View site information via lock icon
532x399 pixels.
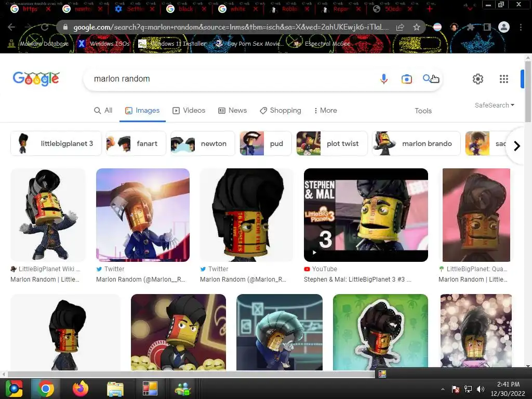65,27
